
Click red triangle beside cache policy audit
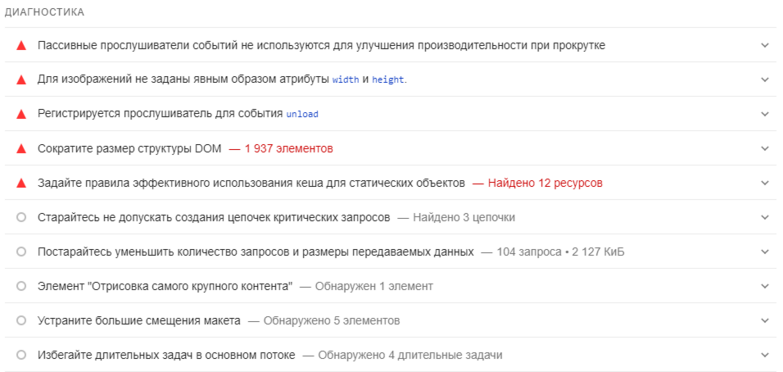(x=21, y=183)
